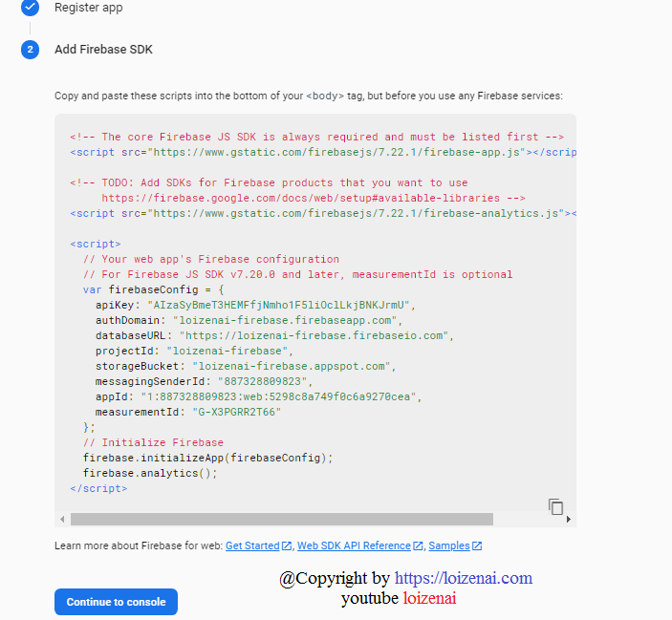Open the Get Started link
This screenshot has height=620, width=672.
(x=252, y=545)
